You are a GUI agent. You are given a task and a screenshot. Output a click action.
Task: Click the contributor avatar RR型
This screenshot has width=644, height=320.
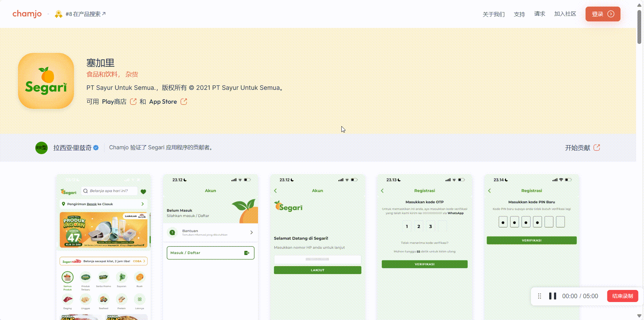click(42, 148)
